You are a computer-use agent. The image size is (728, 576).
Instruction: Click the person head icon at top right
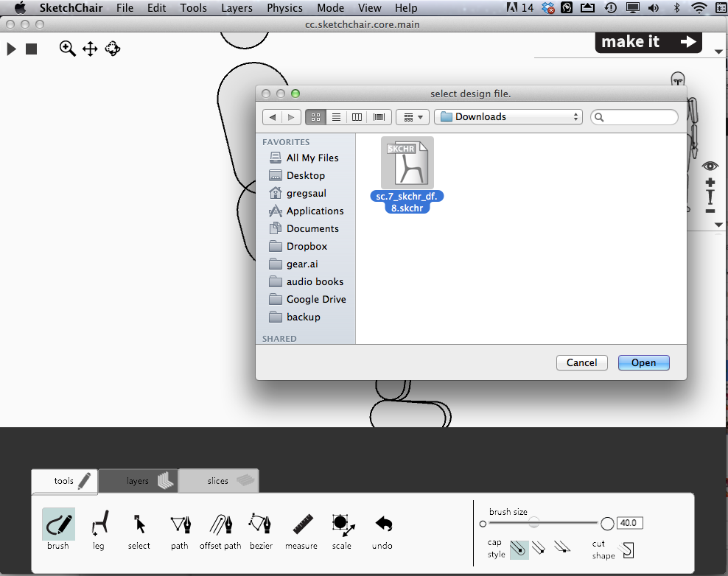pyautogui.click(x=678, y=78)
